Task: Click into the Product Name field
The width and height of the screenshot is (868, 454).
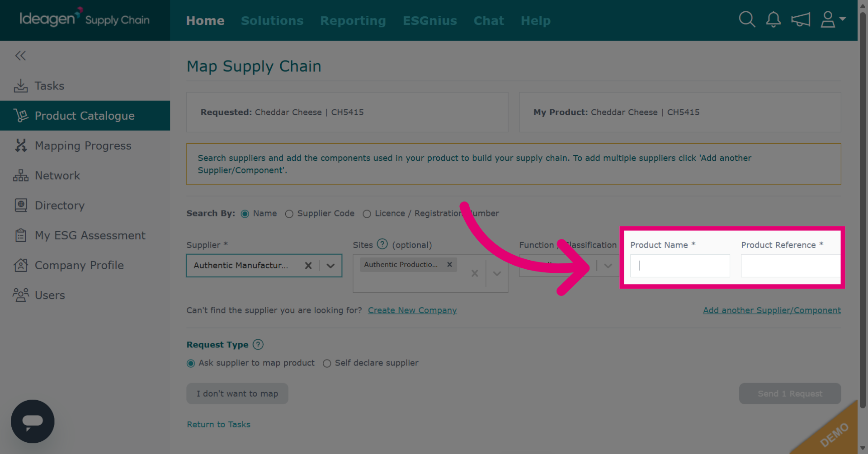Action: (680, 266)
